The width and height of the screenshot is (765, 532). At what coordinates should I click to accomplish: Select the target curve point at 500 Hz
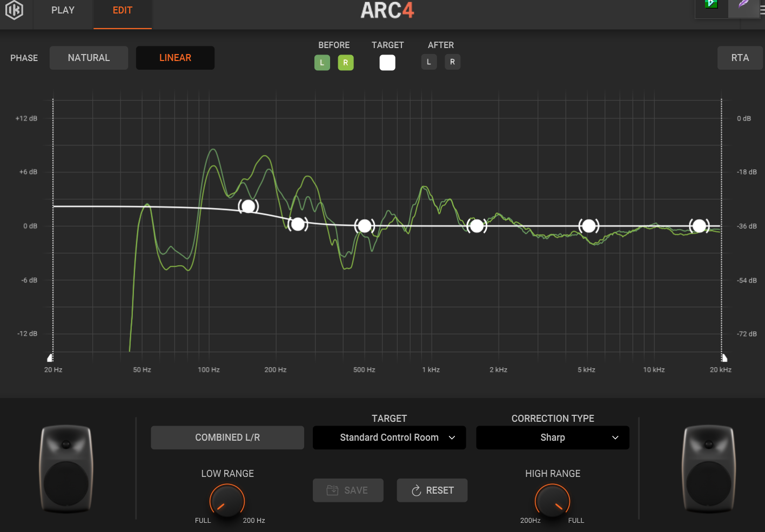click(365, 226)
